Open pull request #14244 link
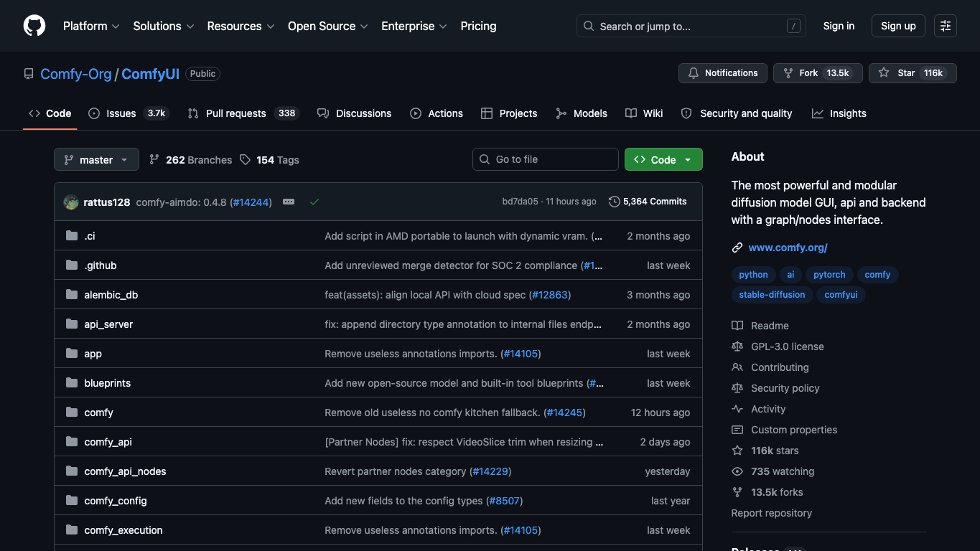980x551 pixels. point(251,202)
